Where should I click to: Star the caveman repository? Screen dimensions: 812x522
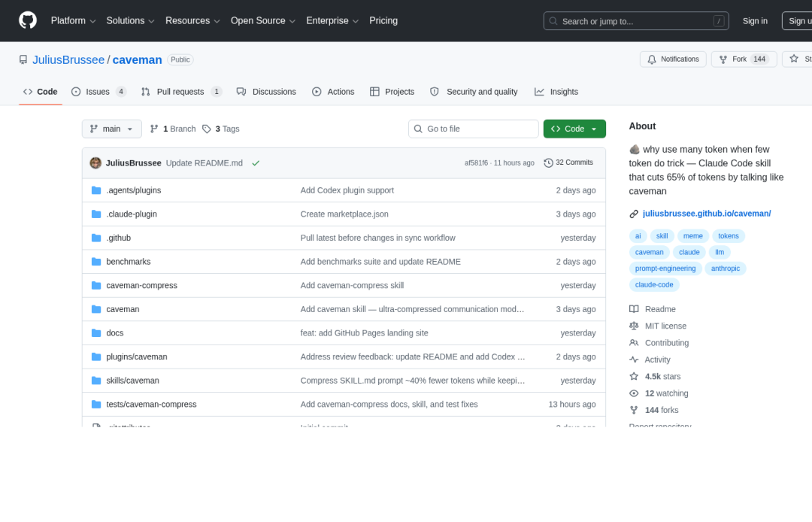click(793, 59)
